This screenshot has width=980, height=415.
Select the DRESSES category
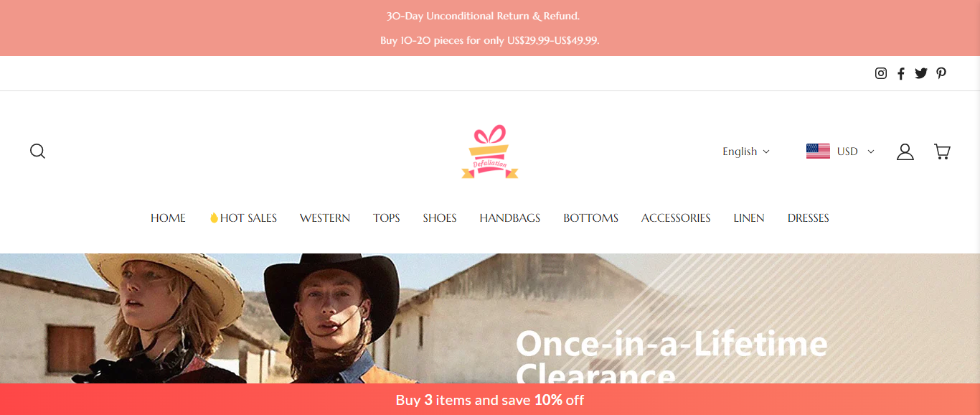(x=808, y=218)
